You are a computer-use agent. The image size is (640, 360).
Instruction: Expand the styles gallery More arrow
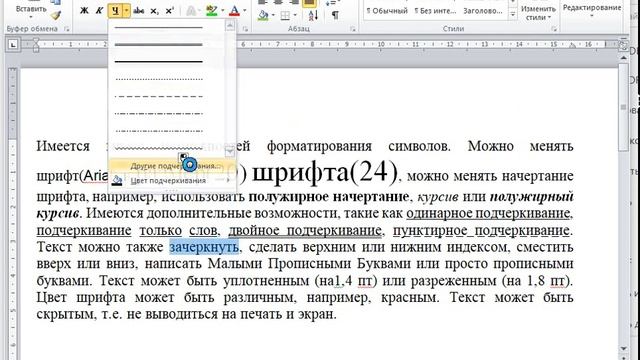[513, 15]
